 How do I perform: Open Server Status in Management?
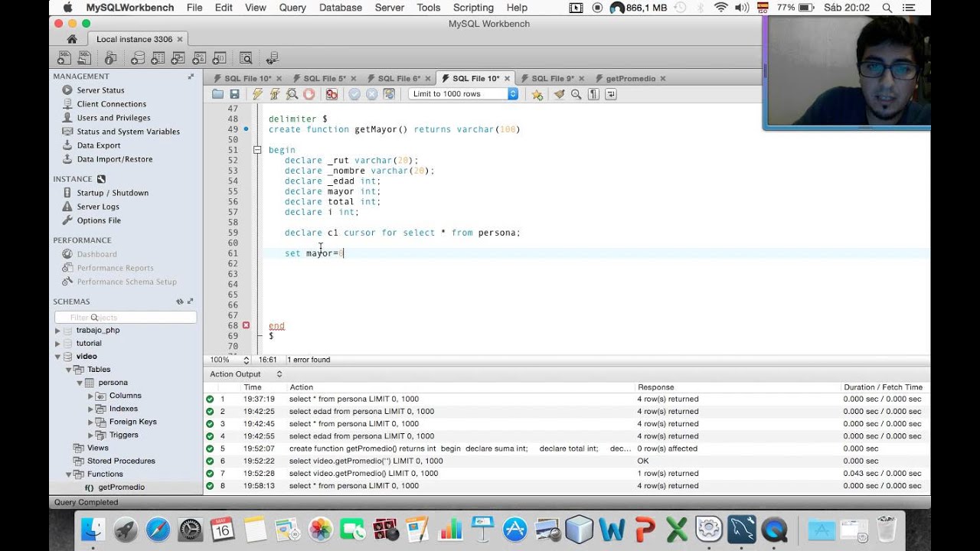pos(100,90)
